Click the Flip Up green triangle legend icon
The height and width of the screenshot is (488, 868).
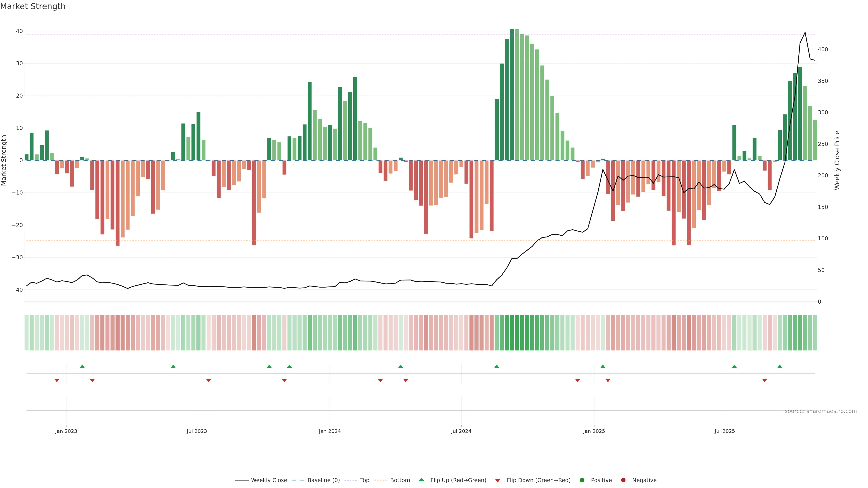tap(421, 480)
